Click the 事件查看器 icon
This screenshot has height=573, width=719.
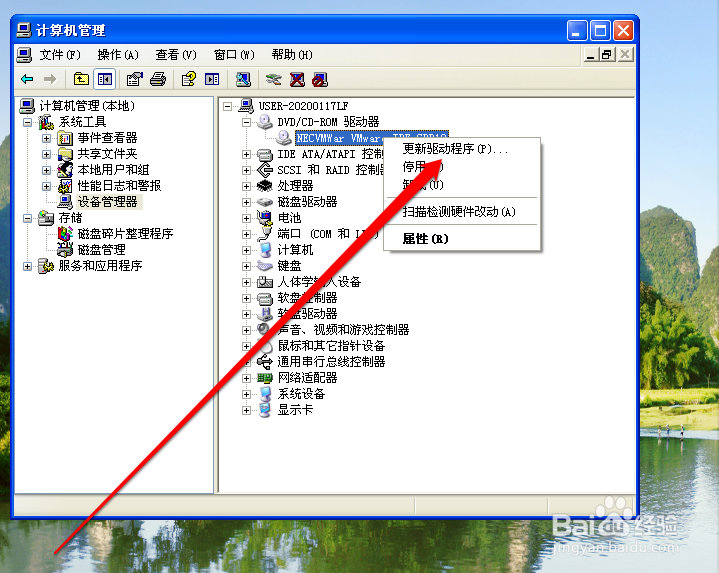66,138
